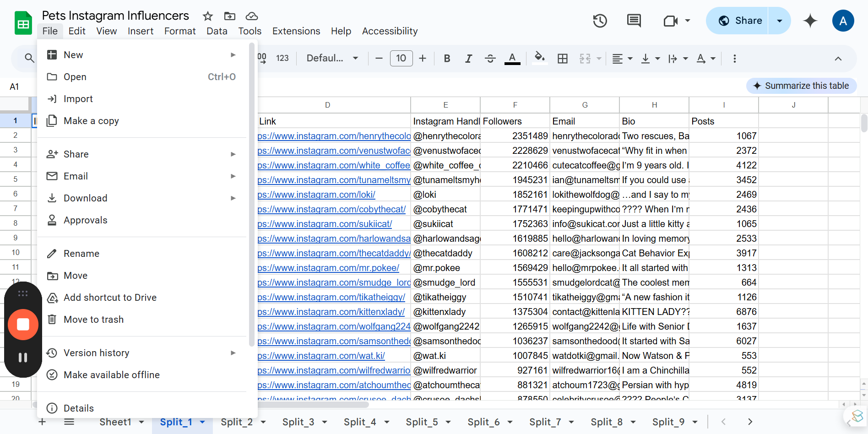Add a new sheet with plus
868x434 pixels.
pos(42,422)
